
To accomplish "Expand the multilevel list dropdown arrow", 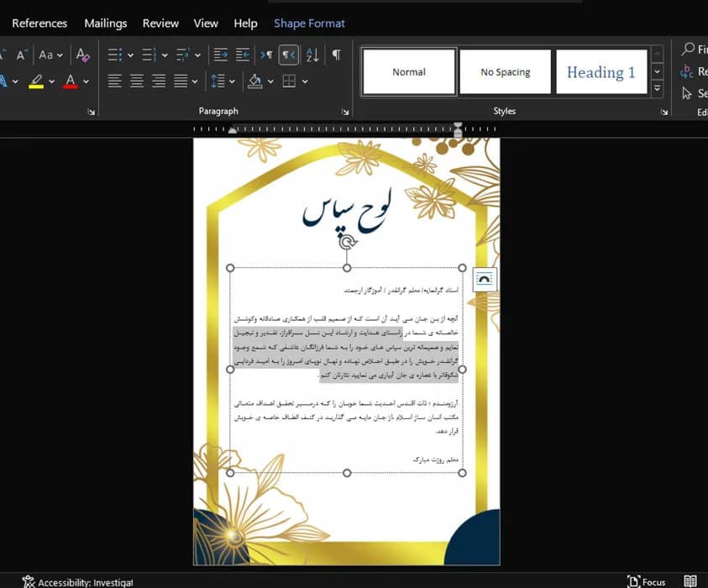I will 197,55.
